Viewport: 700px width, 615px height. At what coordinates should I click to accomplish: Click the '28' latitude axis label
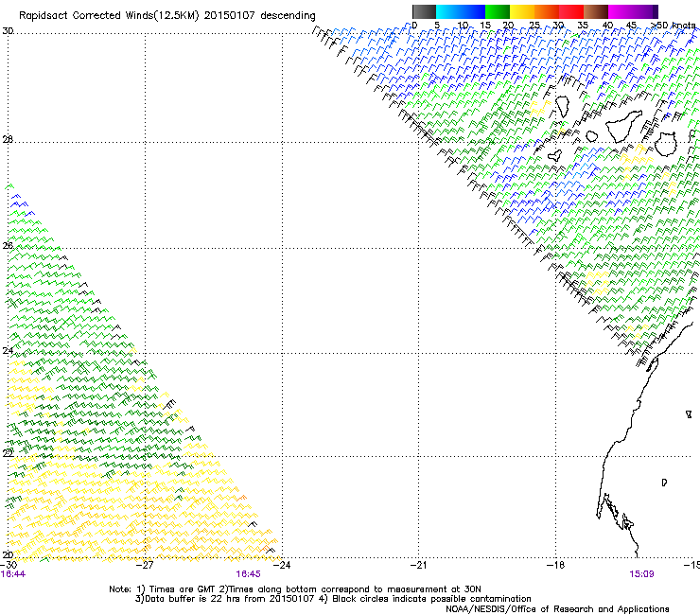tap(8, 139)
